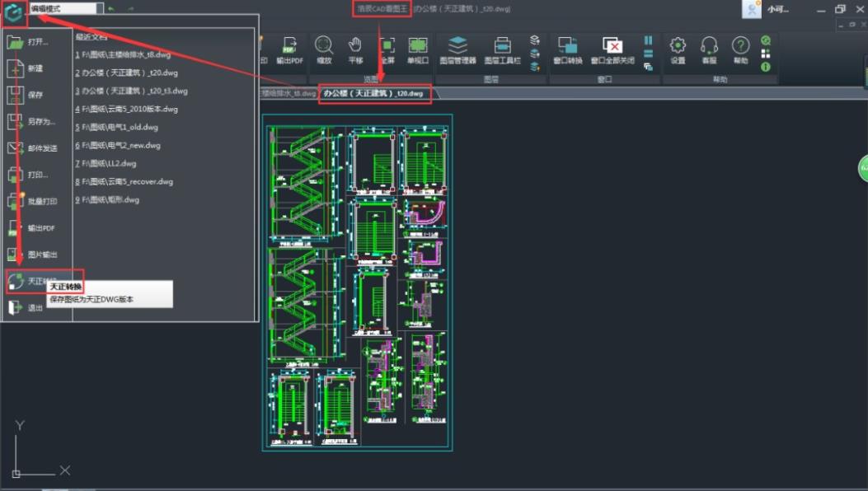
Task: Open recent file 主楼给排水_t8.dwg
Action: (x=123, y=54)
